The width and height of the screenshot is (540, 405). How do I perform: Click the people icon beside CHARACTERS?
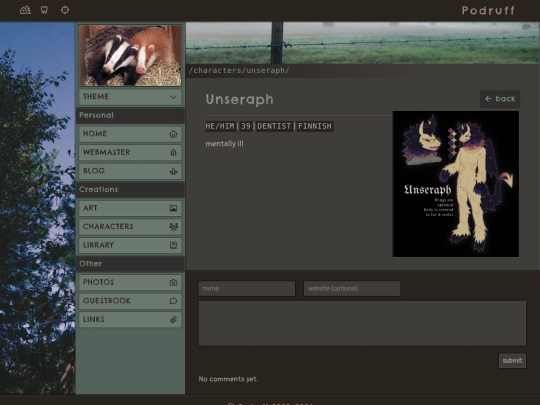(x=174, y=227)
